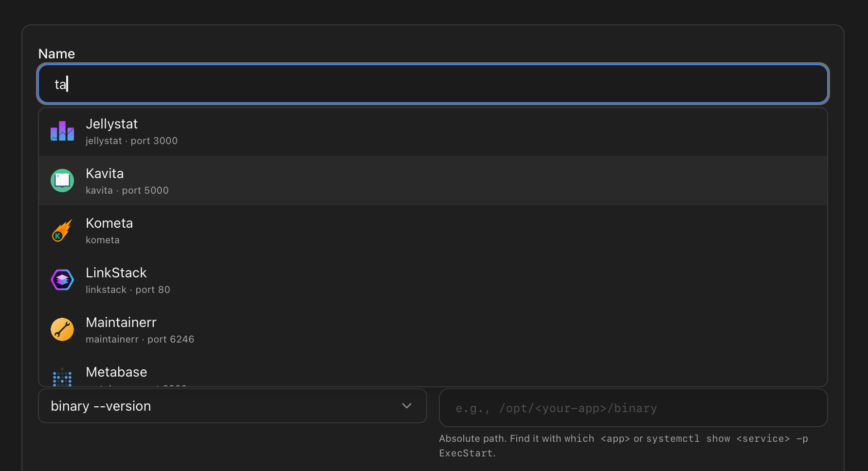Click the lowercase 'kometa' subtitle text

tap(103, 240)
